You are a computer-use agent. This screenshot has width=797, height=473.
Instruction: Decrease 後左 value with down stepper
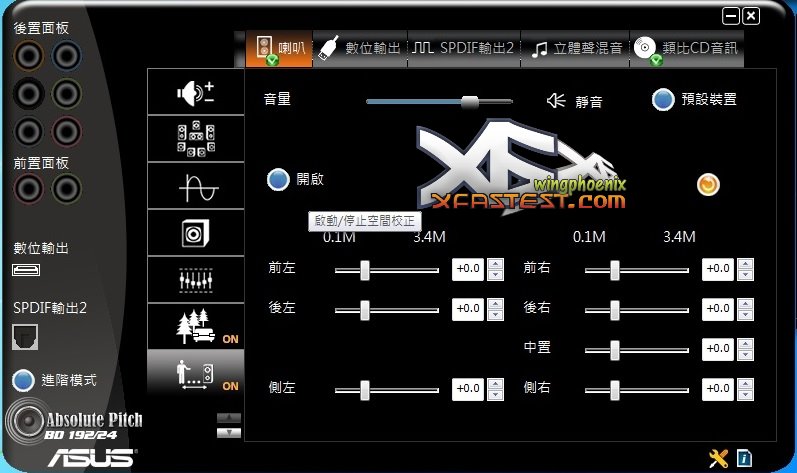[495, 315]
